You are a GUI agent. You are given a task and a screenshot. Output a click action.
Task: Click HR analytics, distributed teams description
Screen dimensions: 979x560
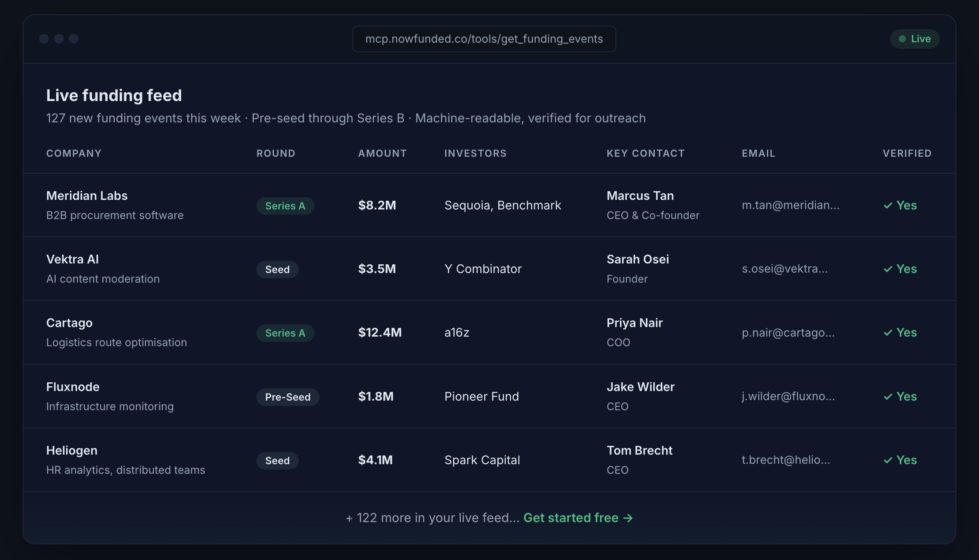(125, 470)
